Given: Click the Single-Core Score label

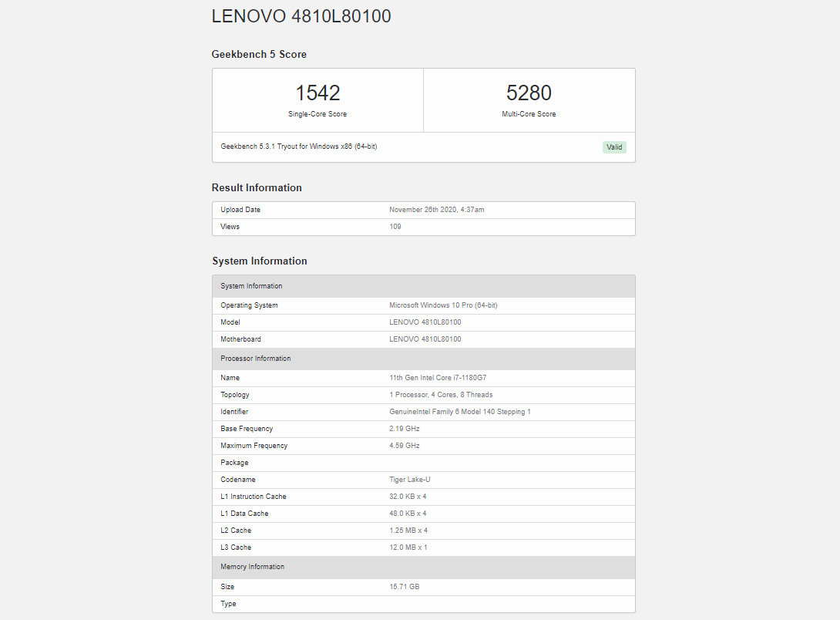Looking at the screenshot, I should [x=318, y=114].
